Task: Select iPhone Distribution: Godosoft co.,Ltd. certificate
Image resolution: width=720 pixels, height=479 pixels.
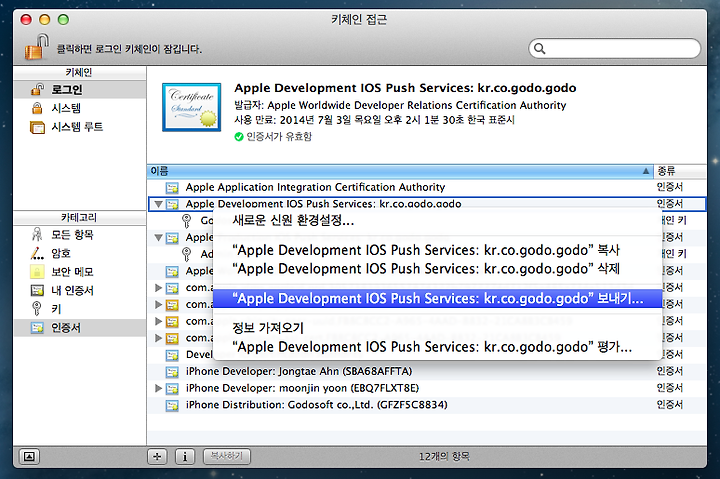Action: click(427, 405)
